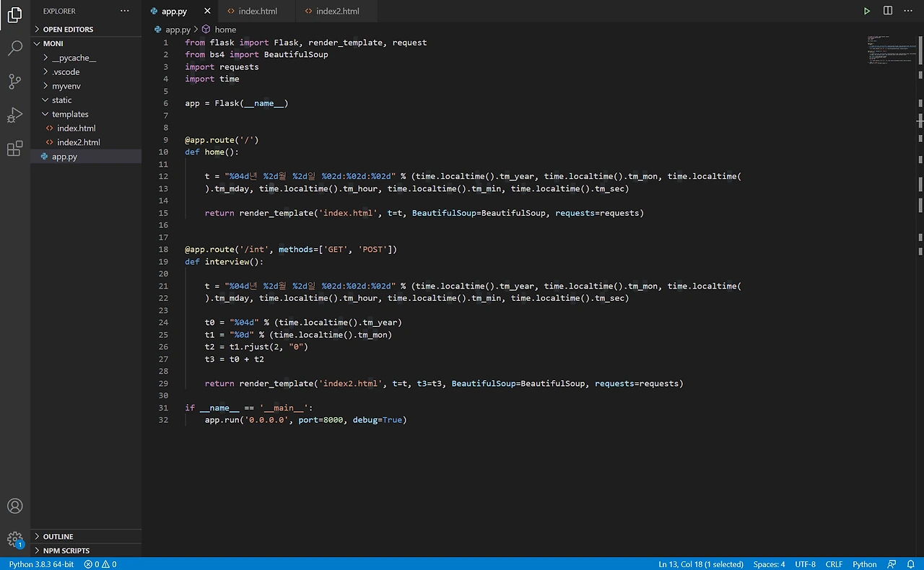Open the Accounts menu in activity bar
The image size is (924, 570).
point(14,506)
